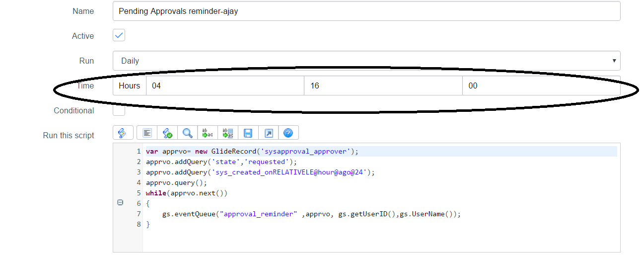Click the addQuery 'state','requested' line
Viewport: 644px width, 258px height.
pos(221,162)
